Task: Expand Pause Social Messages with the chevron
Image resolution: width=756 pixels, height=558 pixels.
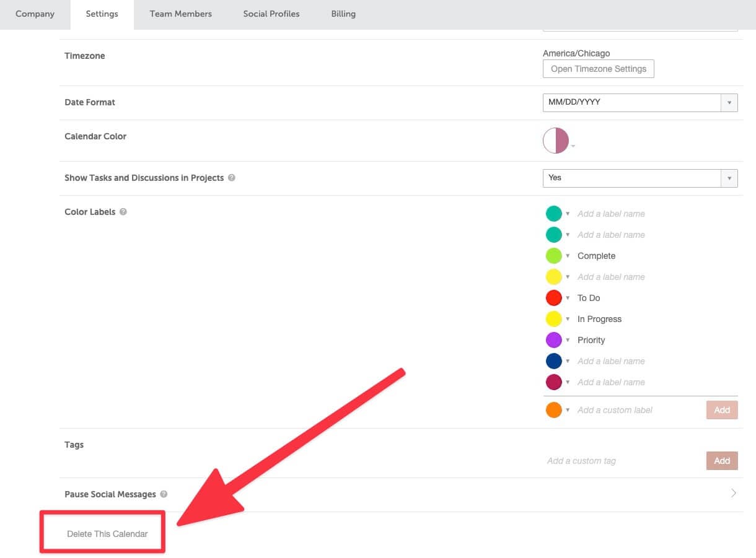Action: pos(734,494)
